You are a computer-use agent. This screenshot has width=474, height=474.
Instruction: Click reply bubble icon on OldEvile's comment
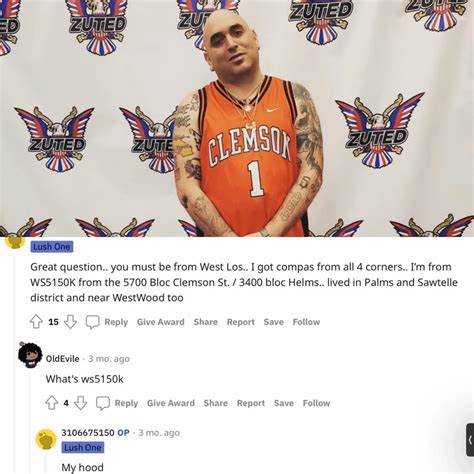[x=103, y=403]
